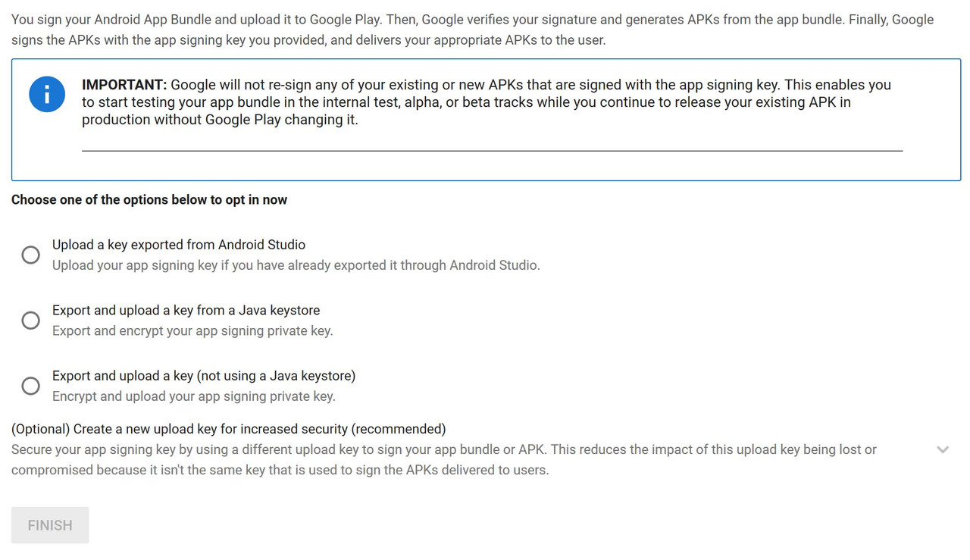Click the description mentioning already exported through Android Studio

coord(296,265)
